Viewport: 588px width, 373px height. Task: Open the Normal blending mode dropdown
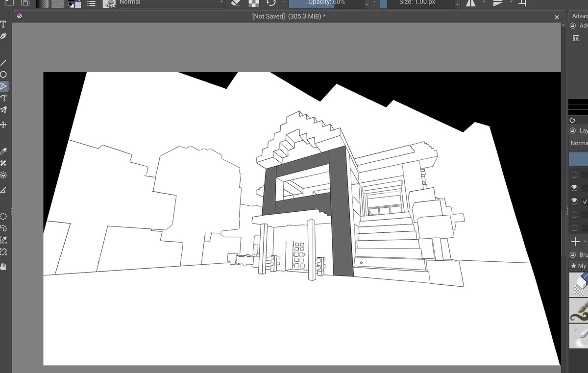pyautogui.click(x=171, y=3)
